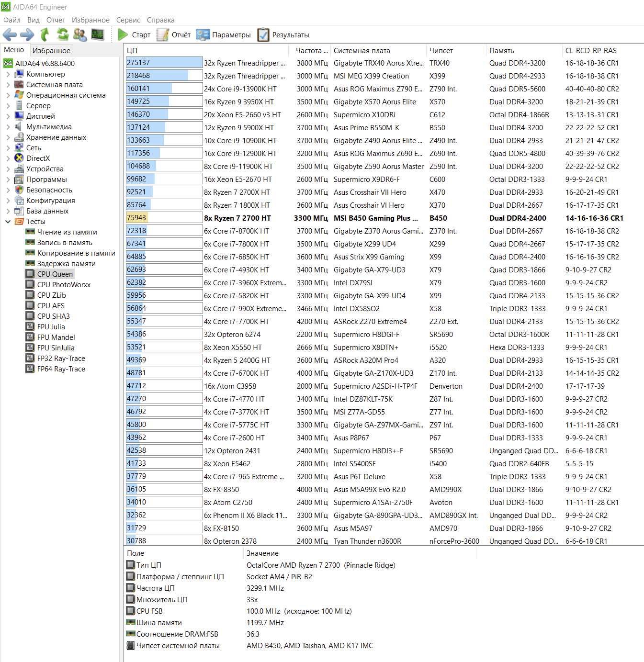644x662 pixels.
Task: Open the Отчёт menu in menu bar
Action: [56, 20]
